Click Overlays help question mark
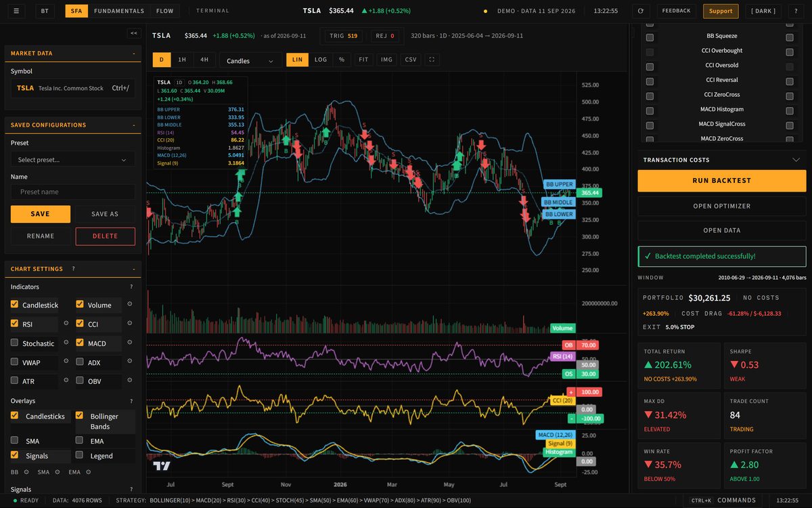The image size is (812, 508). click(x=131, y=401)
